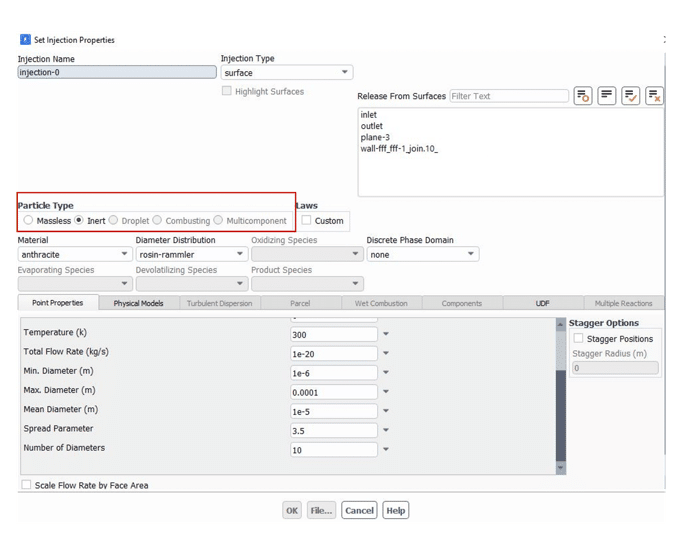Enable the Custom laws checkbox

coord(307,220)
